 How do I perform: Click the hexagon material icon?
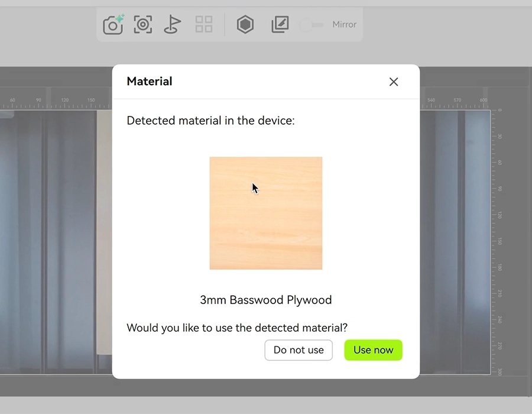click(x=245, y=24)
